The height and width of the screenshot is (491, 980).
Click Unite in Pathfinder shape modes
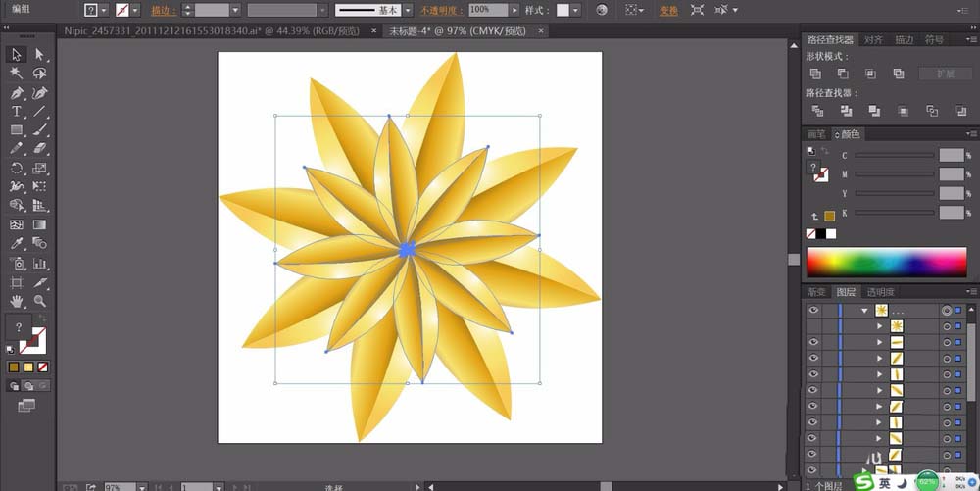pos(815,74)
